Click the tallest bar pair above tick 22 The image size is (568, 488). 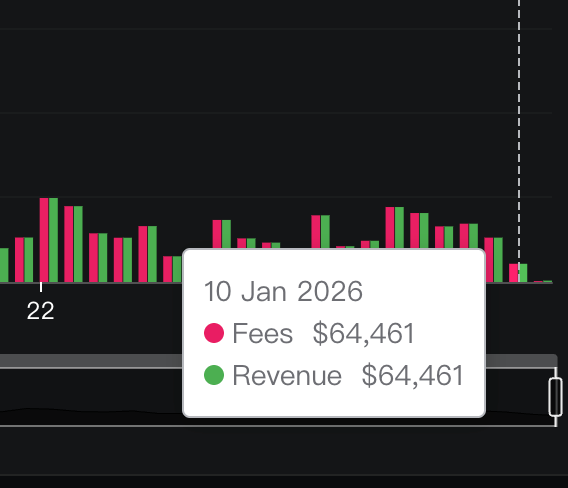pos(49,240)
